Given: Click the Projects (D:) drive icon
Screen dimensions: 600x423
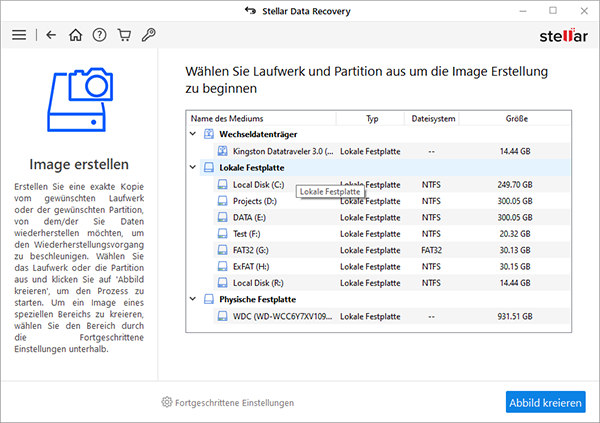Looking at the screenshot, I should 223,201.
